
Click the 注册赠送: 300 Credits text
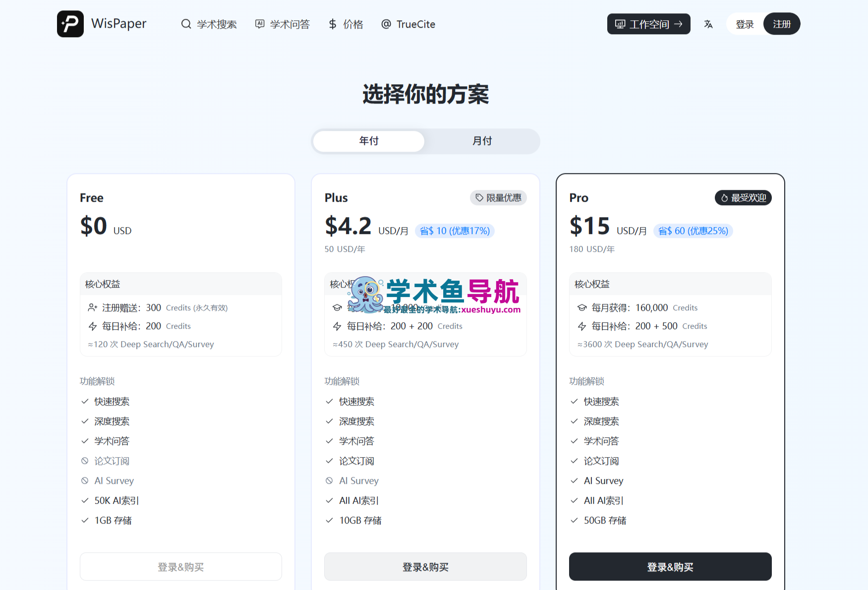pyautogui.click(x=165, y=308)
